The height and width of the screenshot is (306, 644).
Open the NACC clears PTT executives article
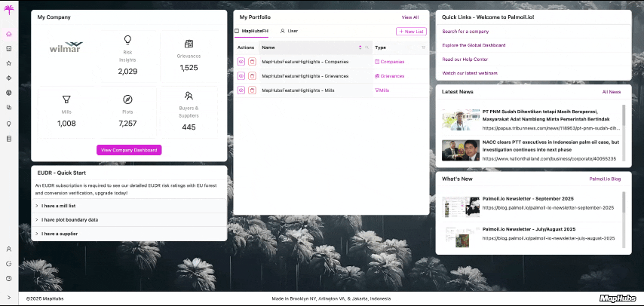tap(550, 145)
